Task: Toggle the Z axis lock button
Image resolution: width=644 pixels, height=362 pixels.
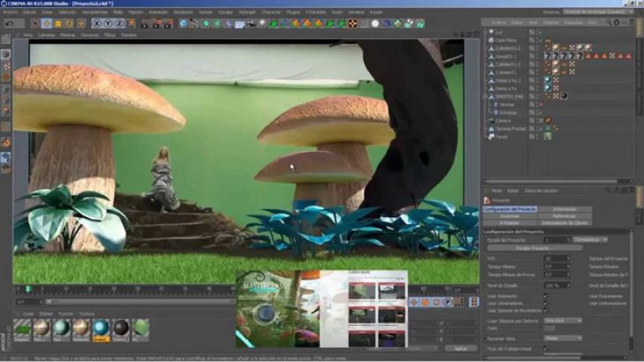Action: (119, 24)
